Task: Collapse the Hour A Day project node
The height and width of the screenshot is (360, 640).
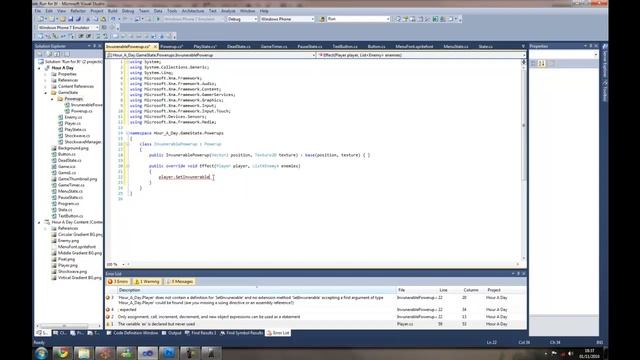Action: coord(40,68)
